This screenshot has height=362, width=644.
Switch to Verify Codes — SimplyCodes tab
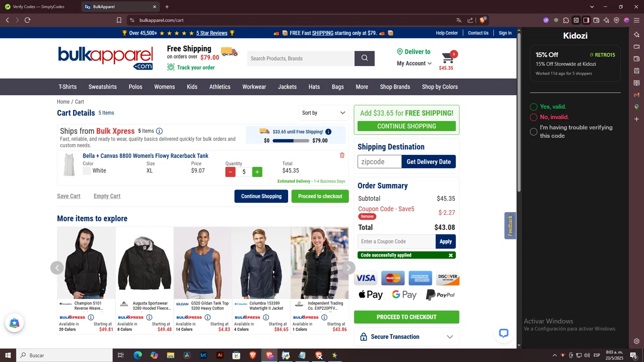[39, 7]
